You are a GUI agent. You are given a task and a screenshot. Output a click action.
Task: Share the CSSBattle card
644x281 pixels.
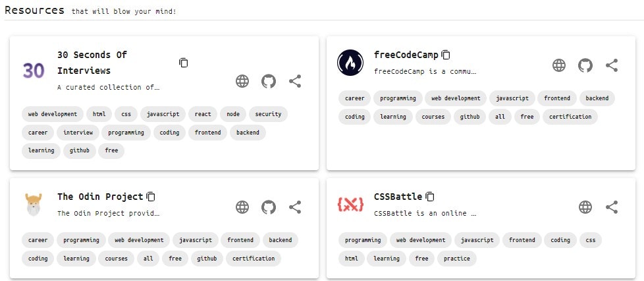(612, 207)
